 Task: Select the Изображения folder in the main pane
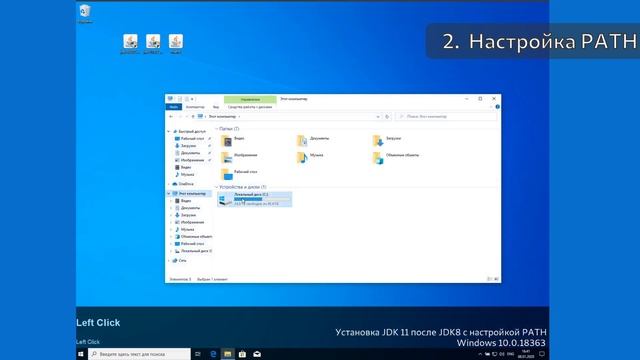point(239,158)
